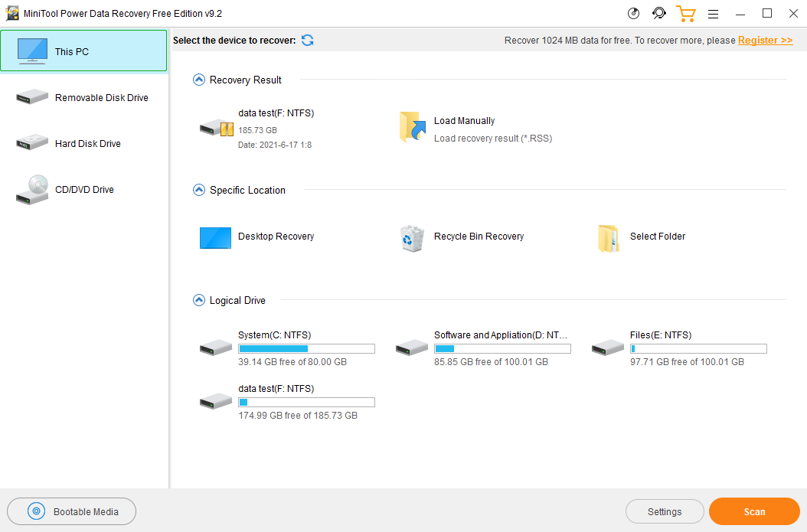807x532 pixels.
Task: Switch to Removable Disk Drive tab
Action: click(84, 98)
